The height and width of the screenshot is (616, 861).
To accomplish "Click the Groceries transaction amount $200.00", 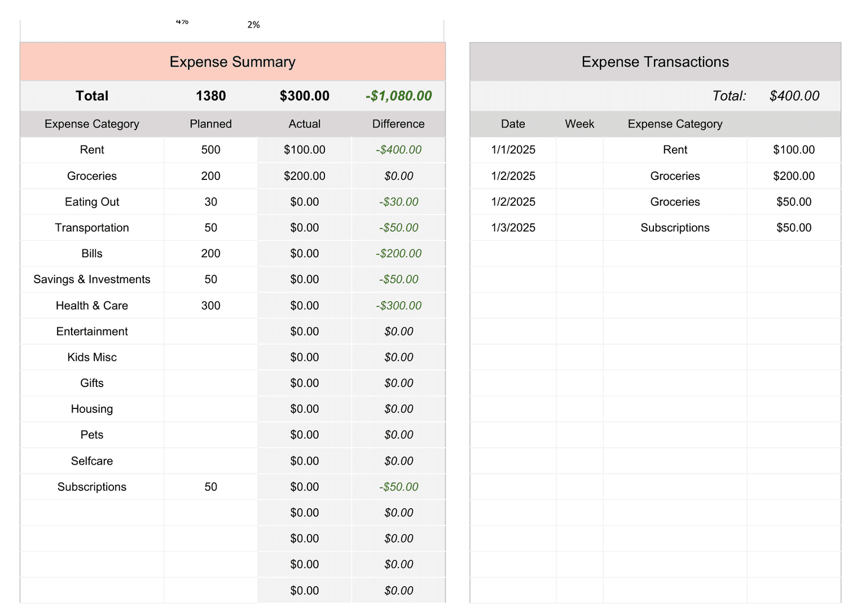I will [x=794, y=176].
